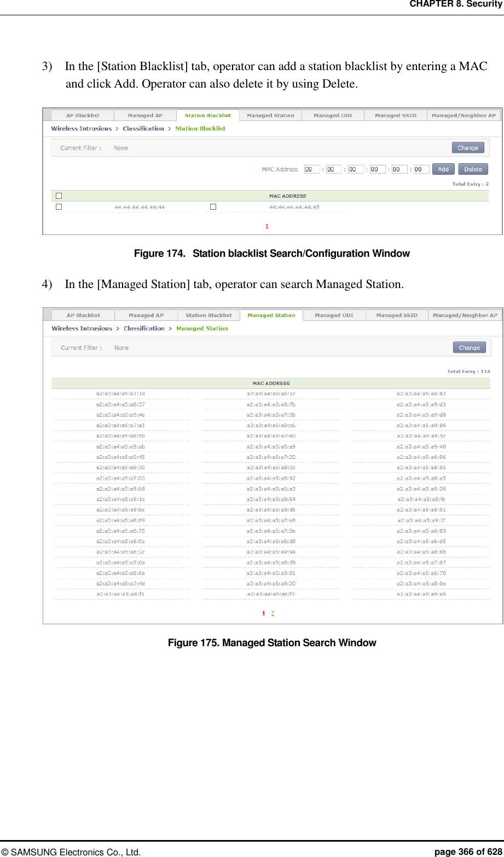Open the Managed SSID tab

point(395,115)
